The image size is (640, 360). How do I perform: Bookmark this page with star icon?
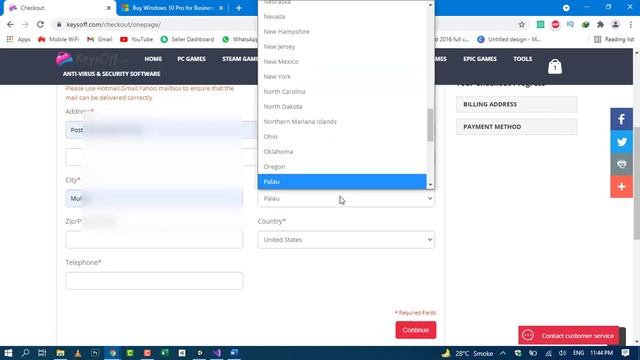click(x=522, y=24)
